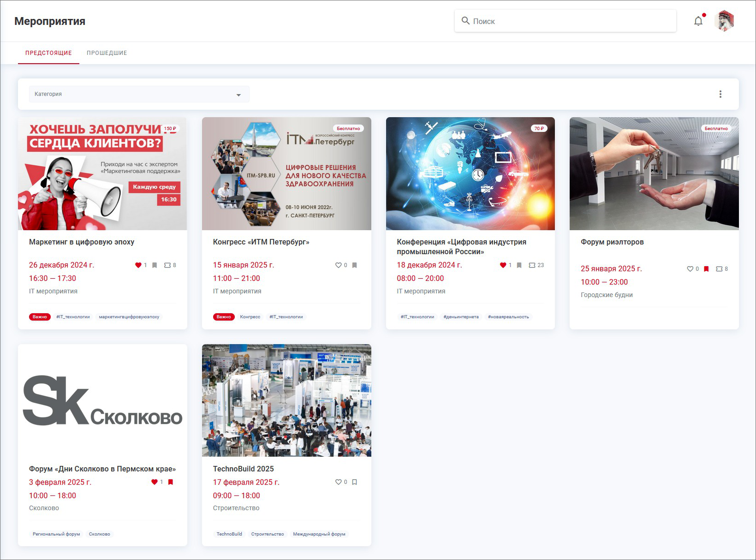This screenshot has height=560, width=756.
Task: Unlike the Маркетинг в цифровую эпоху event
Action: (x=138, y=265)
